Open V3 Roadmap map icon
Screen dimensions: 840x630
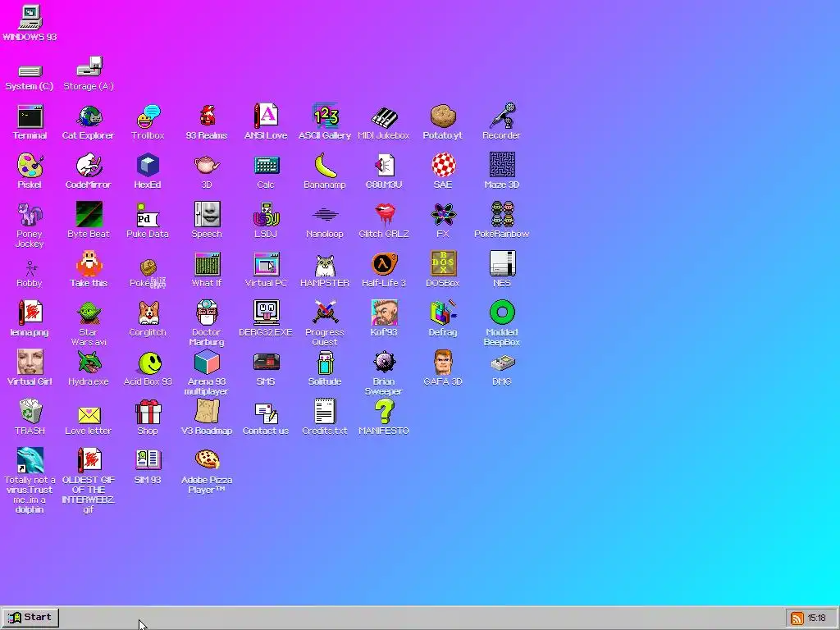(207, 412)
